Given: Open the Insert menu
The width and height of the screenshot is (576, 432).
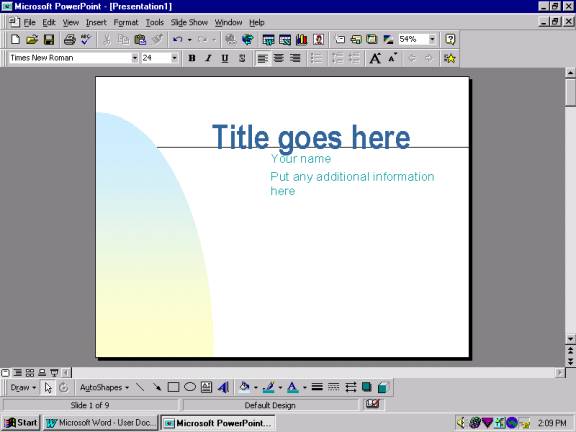Looking at the screenshot, I should (x=96, y=22).
